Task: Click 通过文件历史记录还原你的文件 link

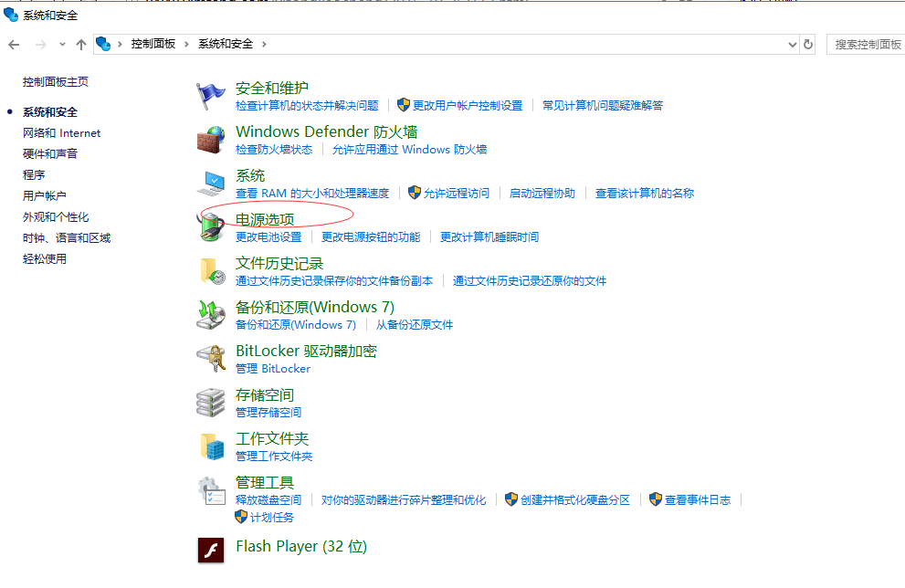Action: tap(530, 281)
